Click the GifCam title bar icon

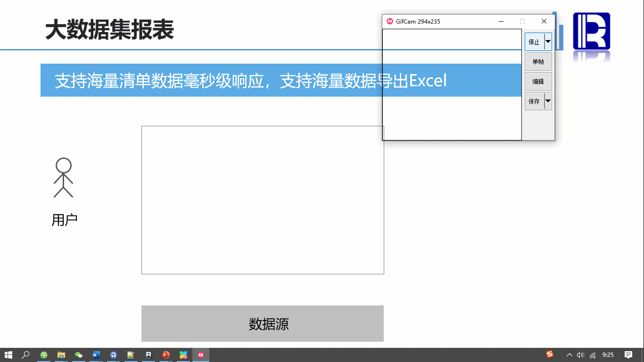pos(390,21)
